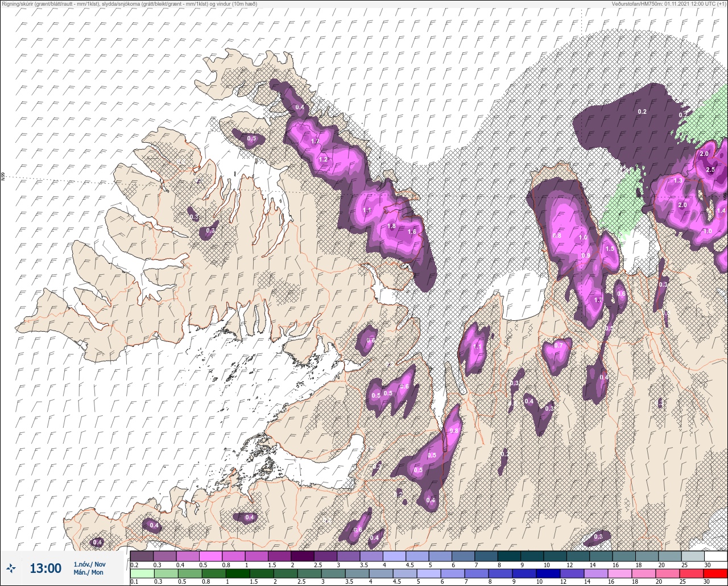This screenshot has height=586, width=728.
Task: Select the 0.1 light green rain legend swatch
Action: (142, 573)
